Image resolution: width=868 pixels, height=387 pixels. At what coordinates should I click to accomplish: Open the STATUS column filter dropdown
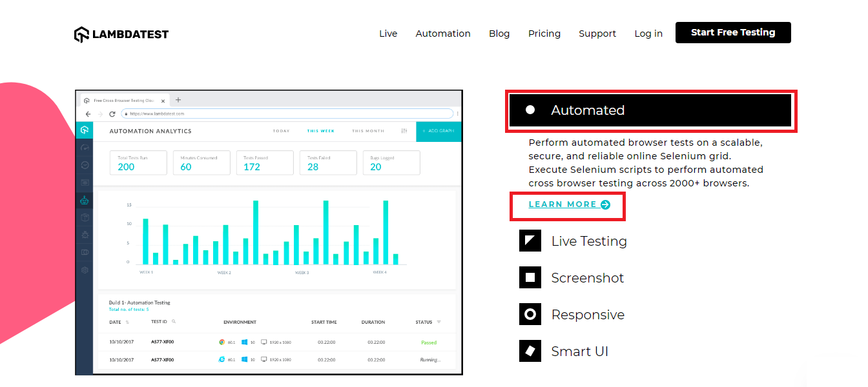tap(438, 321)
